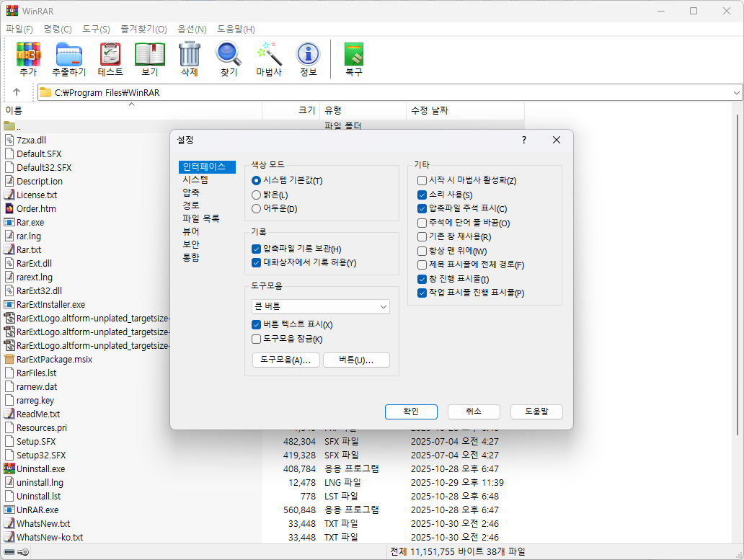The width and height of the screenshot is (744, 560).
Task: Switch to the 압축 settings category
Action: pyautogui.click(x=191, y=192)
